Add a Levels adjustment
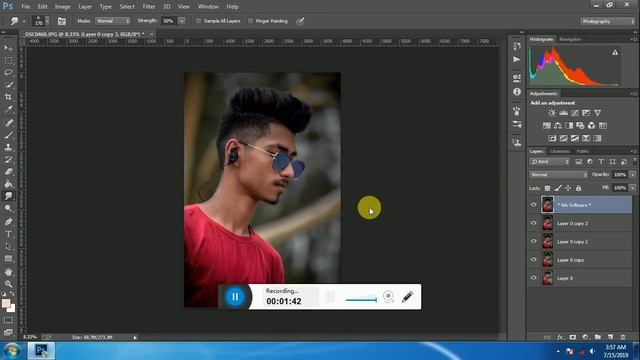640x360 pixels. pyautogui.click(x=563, y=113)
